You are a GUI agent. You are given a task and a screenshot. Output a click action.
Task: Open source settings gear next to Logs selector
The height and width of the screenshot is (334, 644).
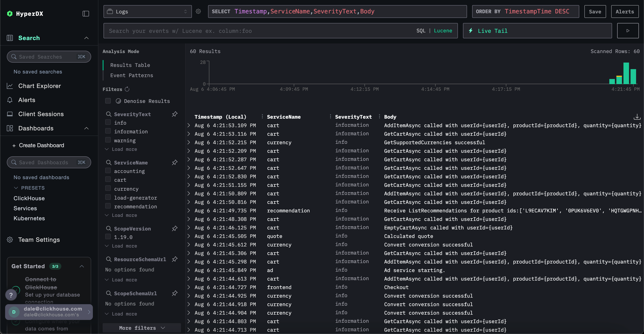[198, 11]
